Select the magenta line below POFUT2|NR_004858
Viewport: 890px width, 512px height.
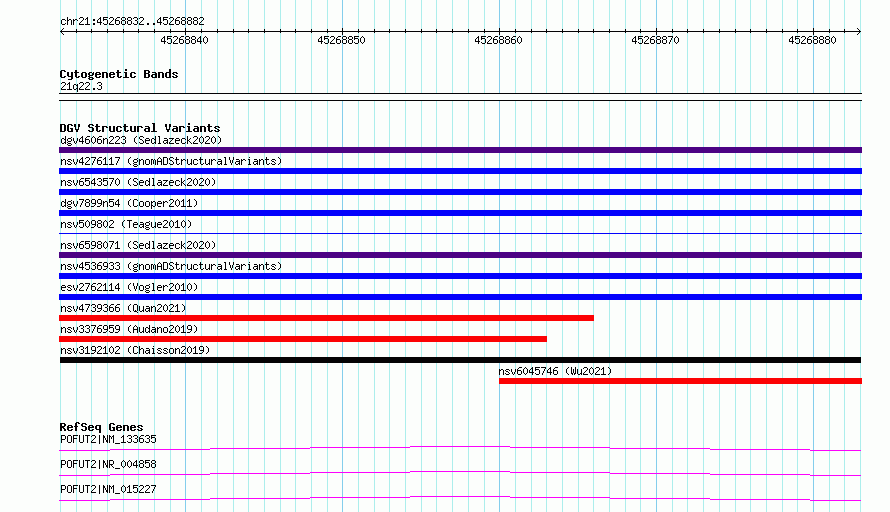460,473
